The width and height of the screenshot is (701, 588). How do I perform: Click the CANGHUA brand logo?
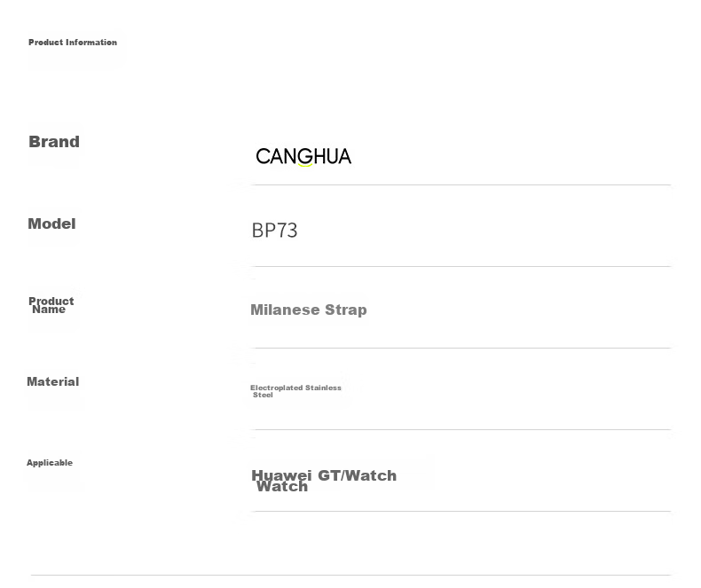click(x=303, y=157)
